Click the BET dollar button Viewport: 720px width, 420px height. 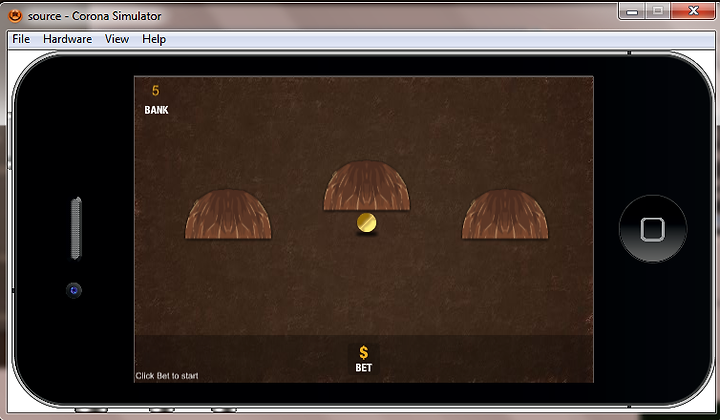point(364,359)
